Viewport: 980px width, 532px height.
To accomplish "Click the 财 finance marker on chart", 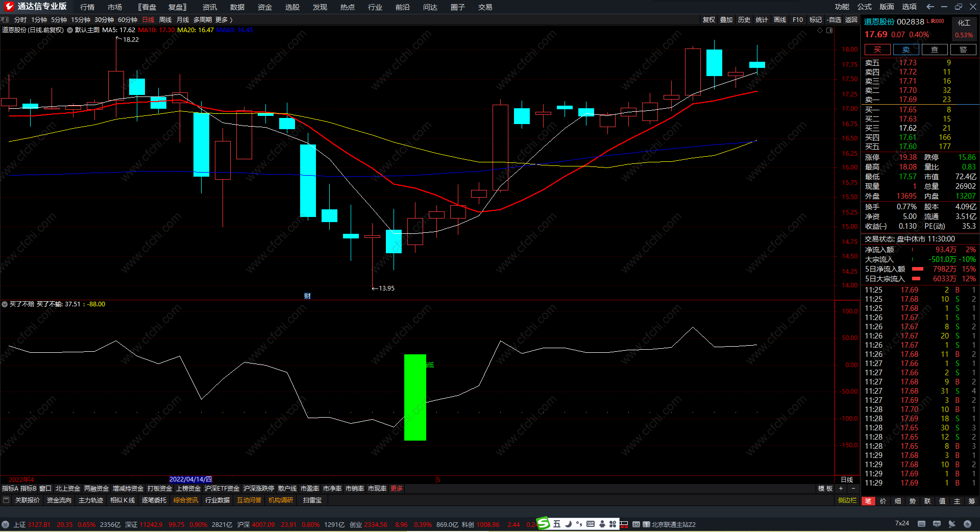I will click(x=307, y=296).
